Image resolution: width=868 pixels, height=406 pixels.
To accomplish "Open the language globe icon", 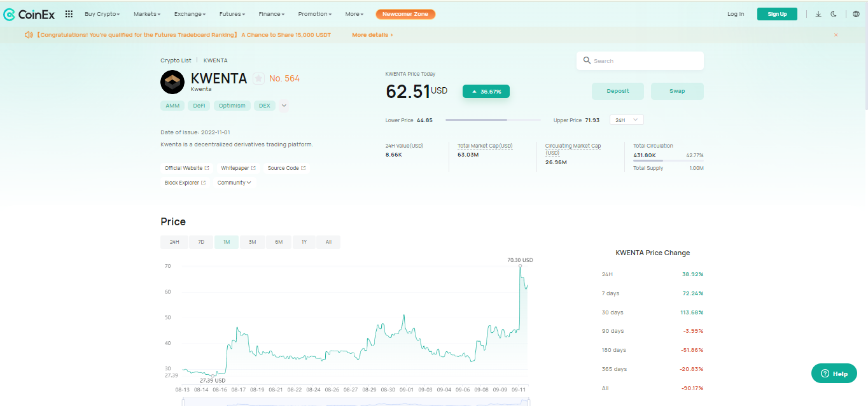I will point(856,14).
